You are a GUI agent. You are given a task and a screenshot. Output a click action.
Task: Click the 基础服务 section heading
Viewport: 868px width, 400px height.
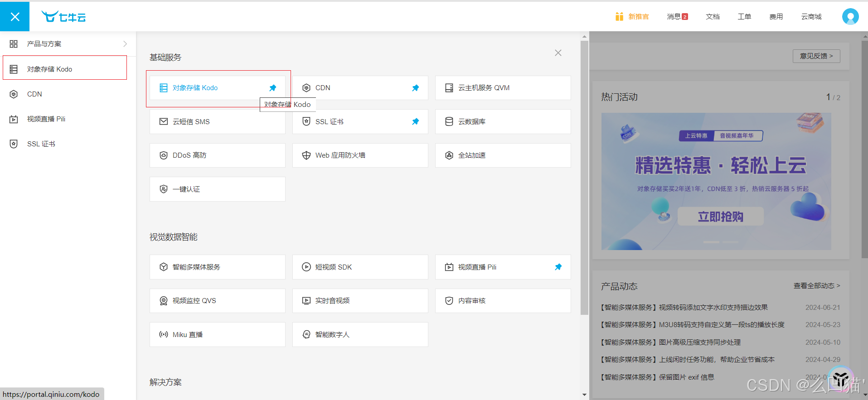pyautogui.click(x=165, y=58)
